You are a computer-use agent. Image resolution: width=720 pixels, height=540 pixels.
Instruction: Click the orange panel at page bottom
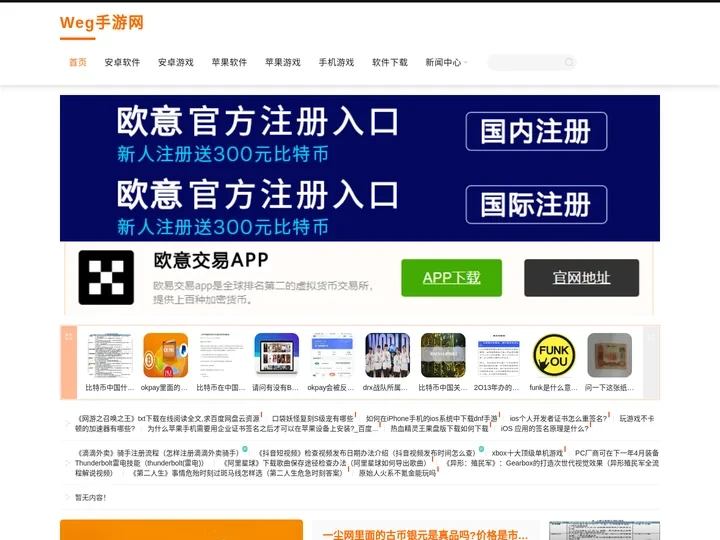pos(181,530)
